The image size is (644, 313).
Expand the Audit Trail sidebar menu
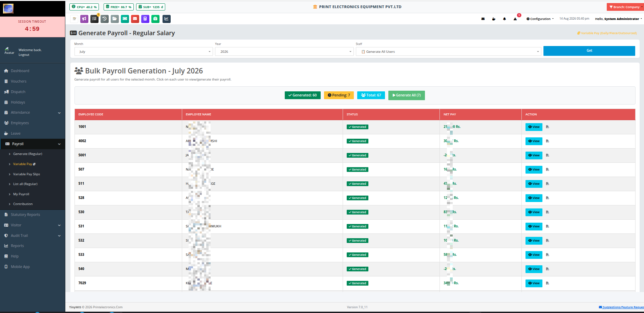(33, 236)
